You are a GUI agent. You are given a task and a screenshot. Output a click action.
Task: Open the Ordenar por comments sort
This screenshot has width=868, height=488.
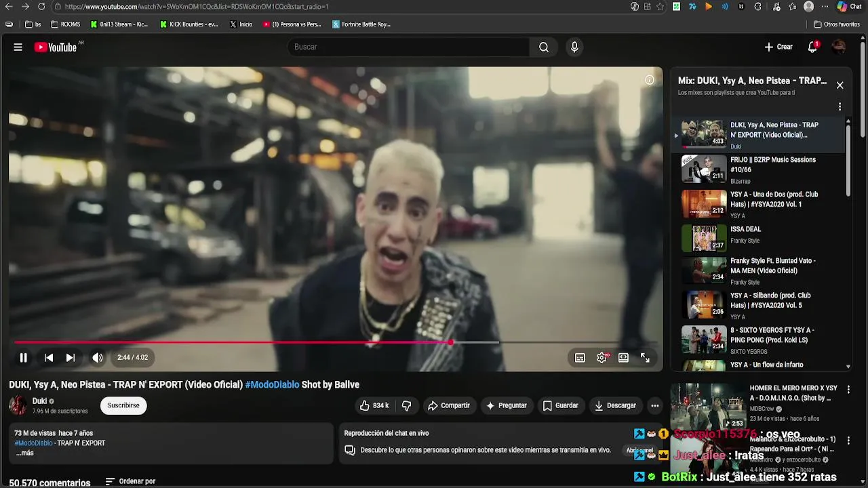tap(130, 481)
